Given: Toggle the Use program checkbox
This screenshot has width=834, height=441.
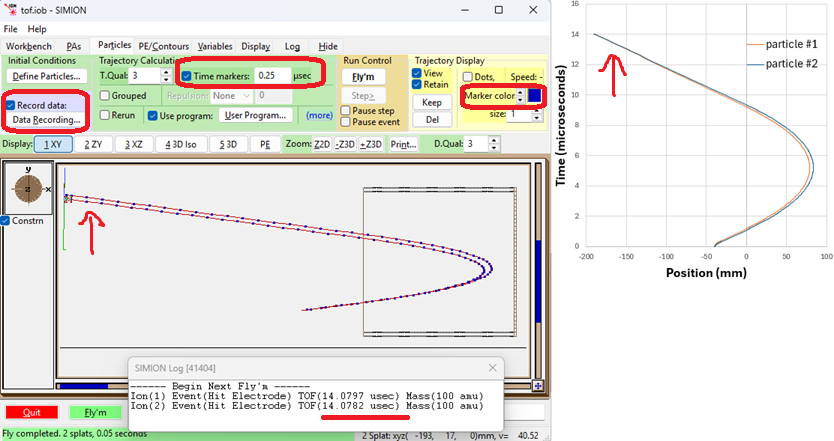Looking at the screenshot, I should pyautogui.click(x=153, y=115).
